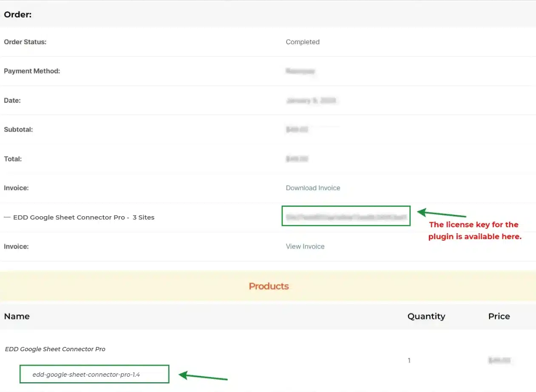Select the Name column header
The image size is (536, 392).
[x=17, y=316]
